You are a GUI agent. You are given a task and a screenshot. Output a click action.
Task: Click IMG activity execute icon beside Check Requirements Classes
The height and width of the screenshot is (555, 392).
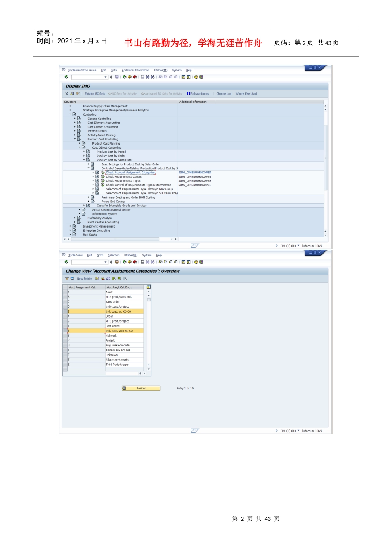(102, 177)
